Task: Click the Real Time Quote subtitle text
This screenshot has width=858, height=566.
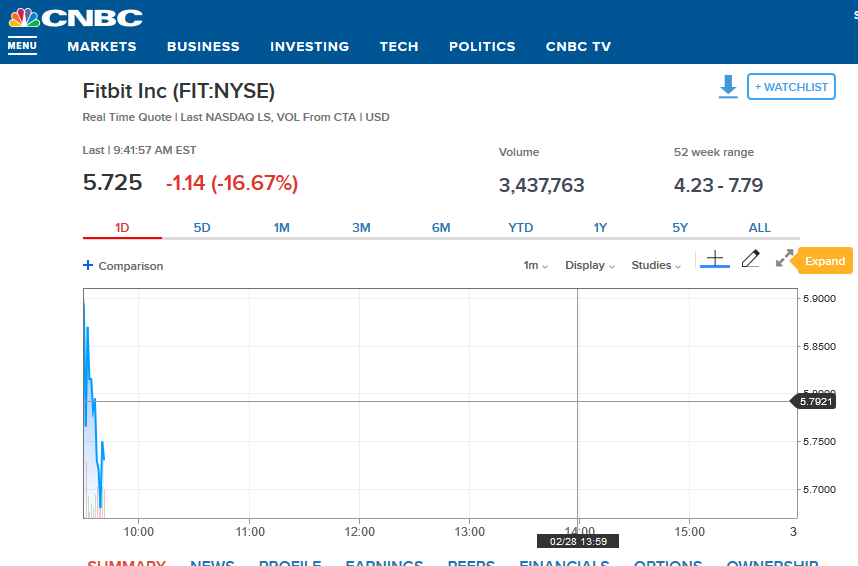Action: [236, 117]
